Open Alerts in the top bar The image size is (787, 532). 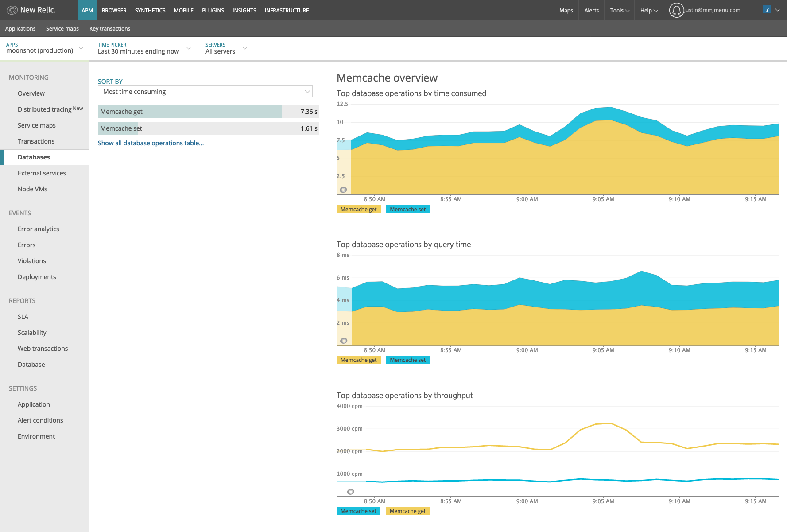click(x=591, y=10)
